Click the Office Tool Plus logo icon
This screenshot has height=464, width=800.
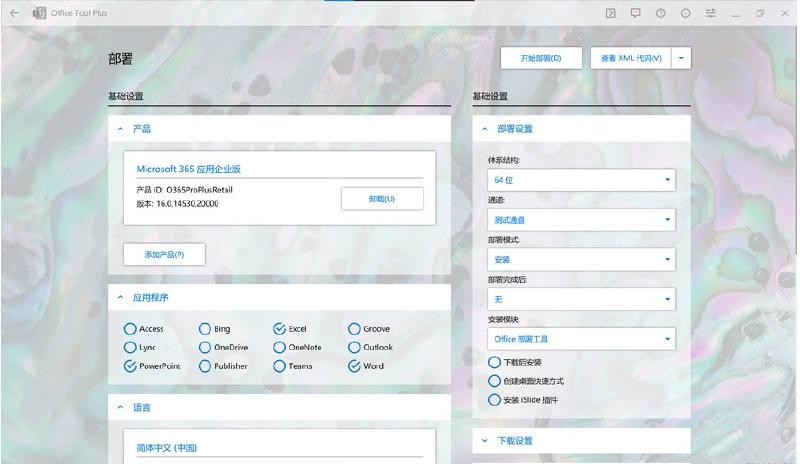(x=39, y=13)
